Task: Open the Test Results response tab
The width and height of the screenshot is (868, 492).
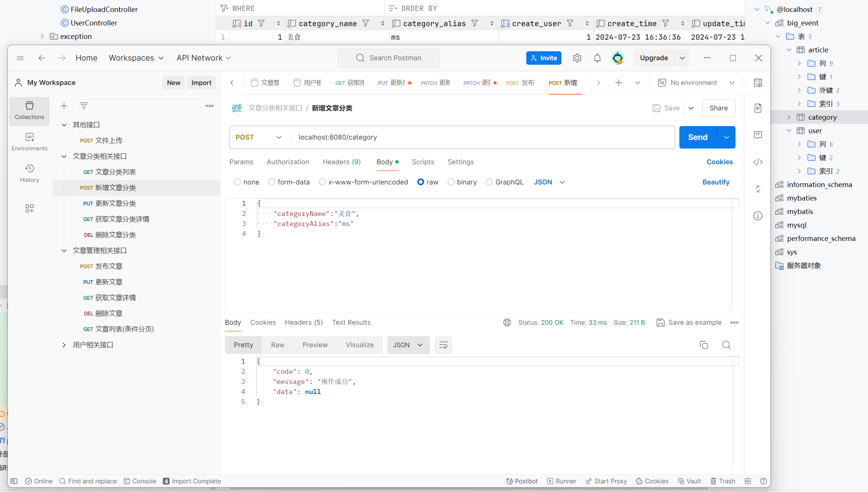Action: pos(351,323)
